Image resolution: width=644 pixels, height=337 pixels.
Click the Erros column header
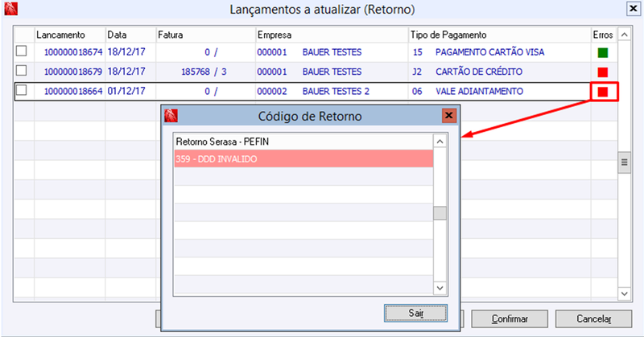point(603,35)
